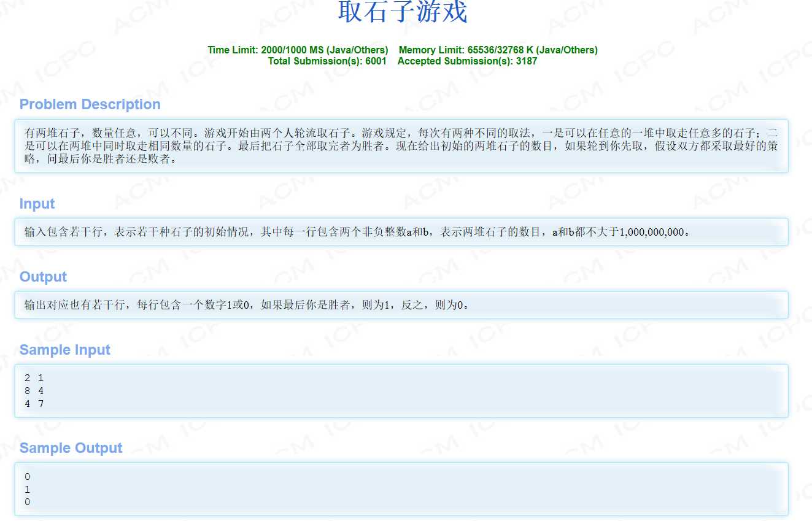
Task: Click the Accepted Submission(s): 3187 text
Action: 467,61
